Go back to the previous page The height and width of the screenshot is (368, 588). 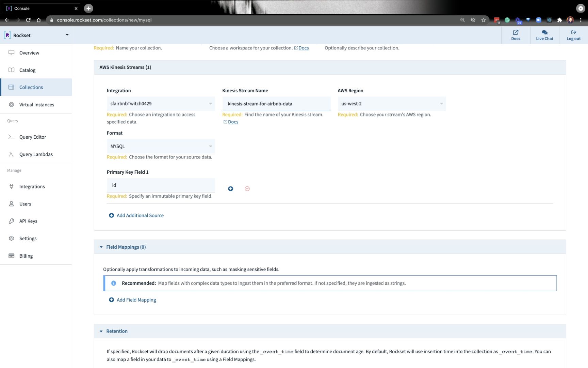click(x=7, y=20)
